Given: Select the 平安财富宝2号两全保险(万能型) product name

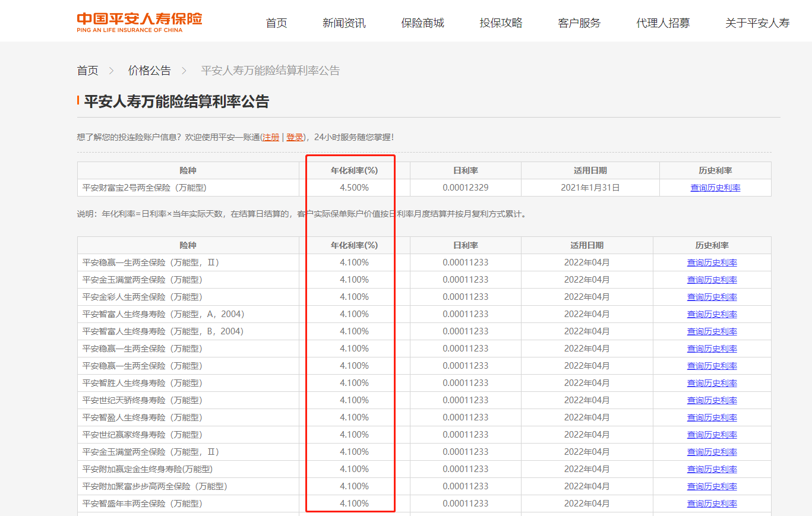Looking at the screenshot, I should pyautogui.click(x=144, y=188).
